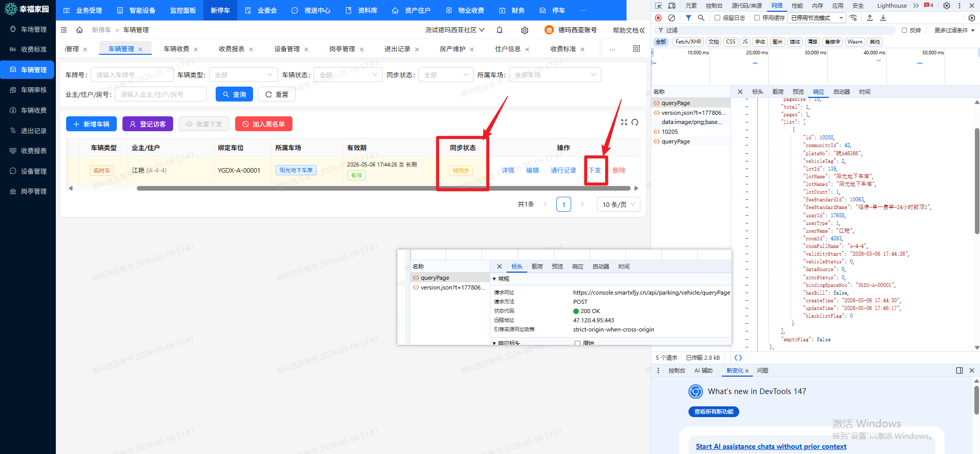The image size is (980, 454).
Task: Click the 重置 button
Action: 277,94
